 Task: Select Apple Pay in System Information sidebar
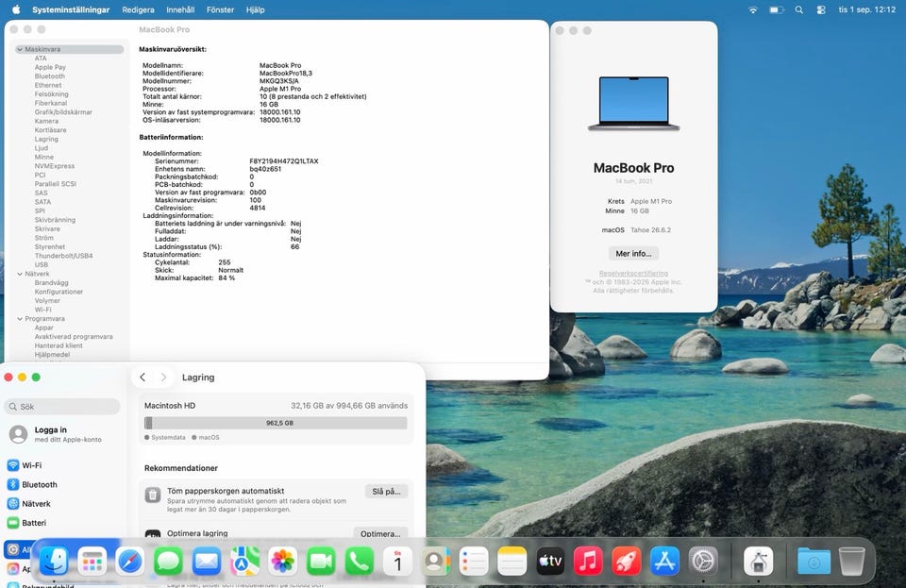[x=50, y=67]
